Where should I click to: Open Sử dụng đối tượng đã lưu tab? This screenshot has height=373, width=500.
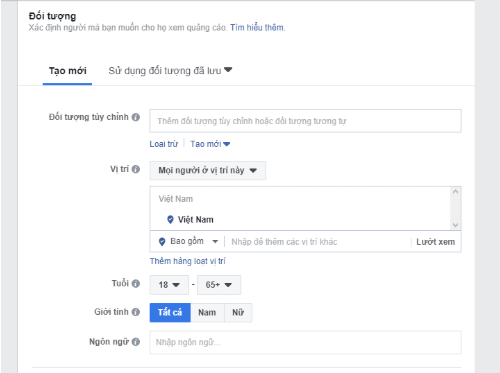(170, 71)
